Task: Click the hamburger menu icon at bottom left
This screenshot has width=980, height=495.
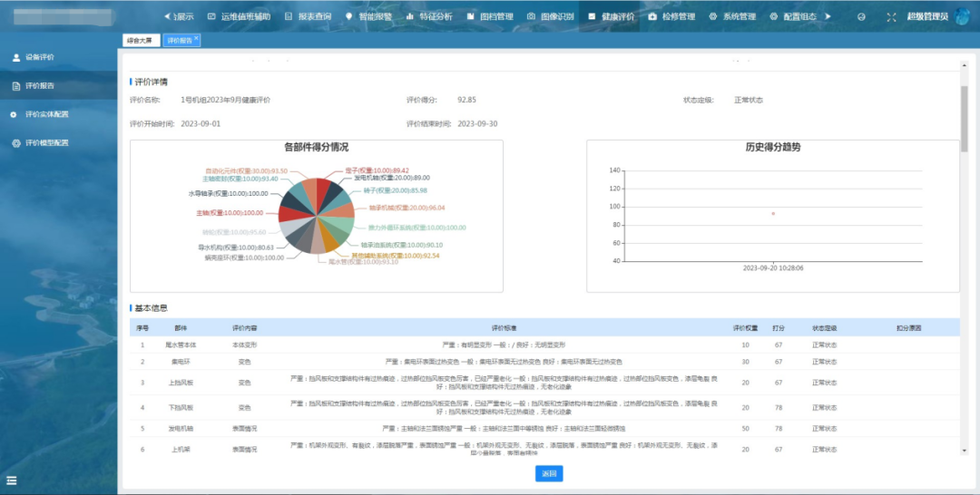Action: coord(12,480)
